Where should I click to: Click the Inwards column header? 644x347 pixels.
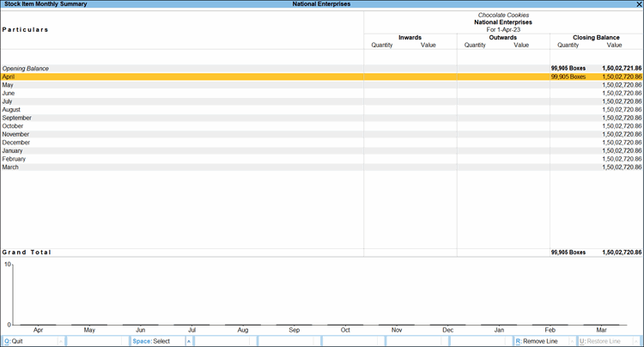(x=410, y=38)
